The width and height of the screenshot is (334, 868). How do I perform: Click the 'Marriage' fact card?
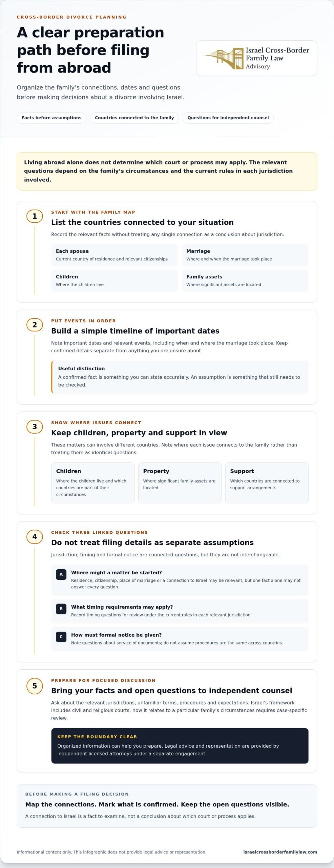pyautogui.click(x=245, y=255)
